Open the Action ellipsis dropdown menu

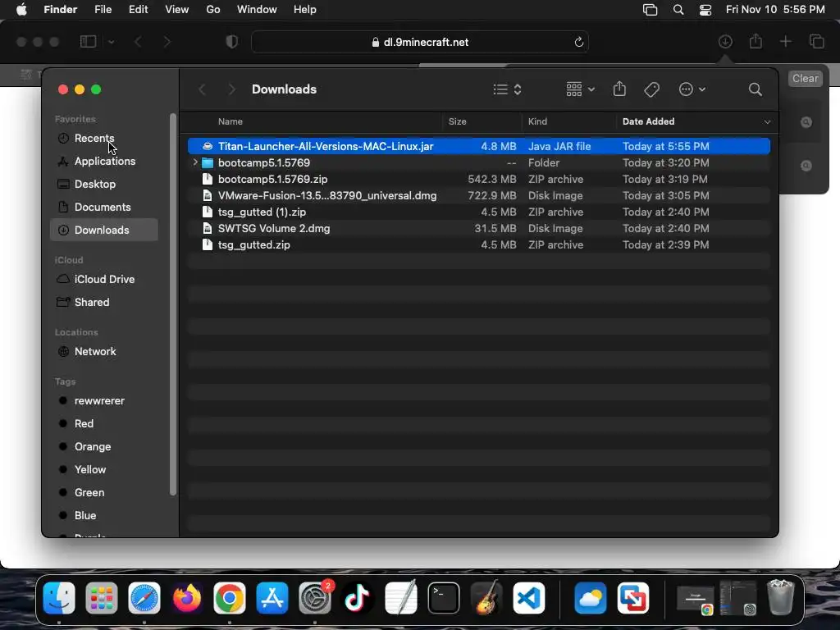pyautogui.click(x=692, y=89)
